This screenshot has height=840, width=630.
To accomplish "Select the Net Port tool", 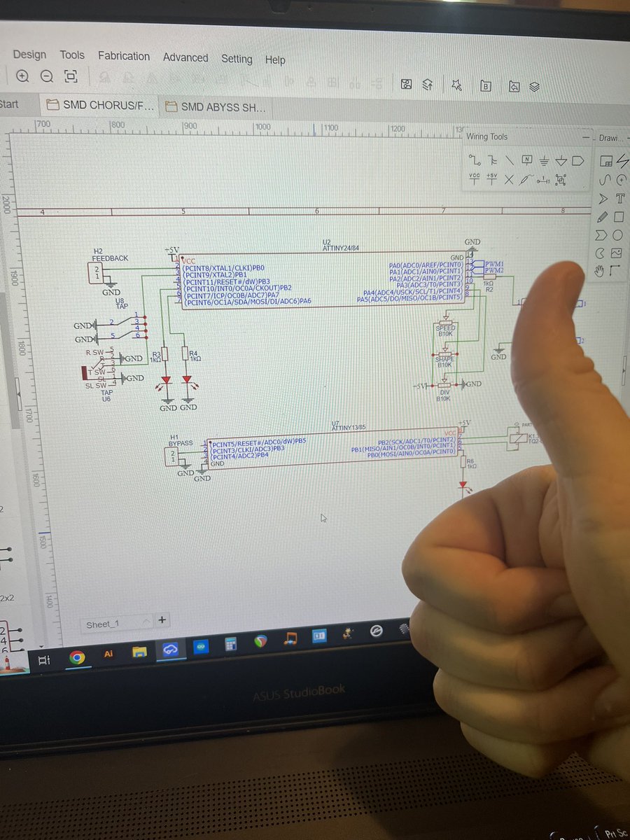I will point(577,161).
